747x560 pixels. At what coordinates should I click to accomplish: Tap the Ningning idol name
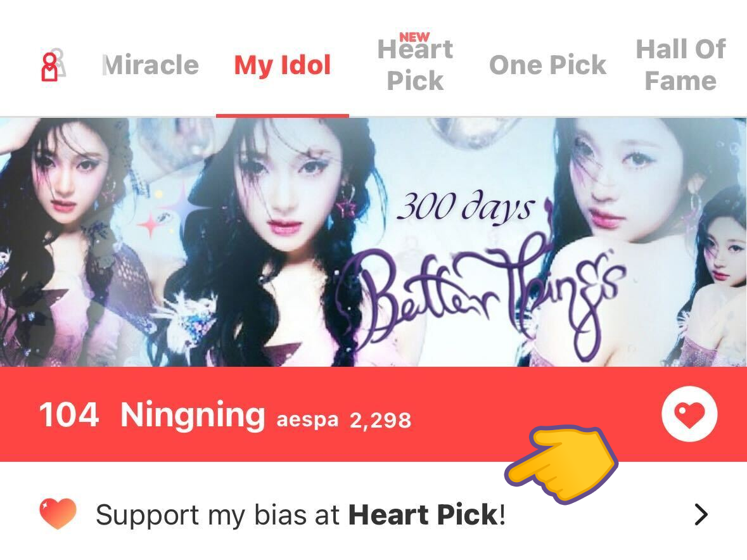[193, 415]
